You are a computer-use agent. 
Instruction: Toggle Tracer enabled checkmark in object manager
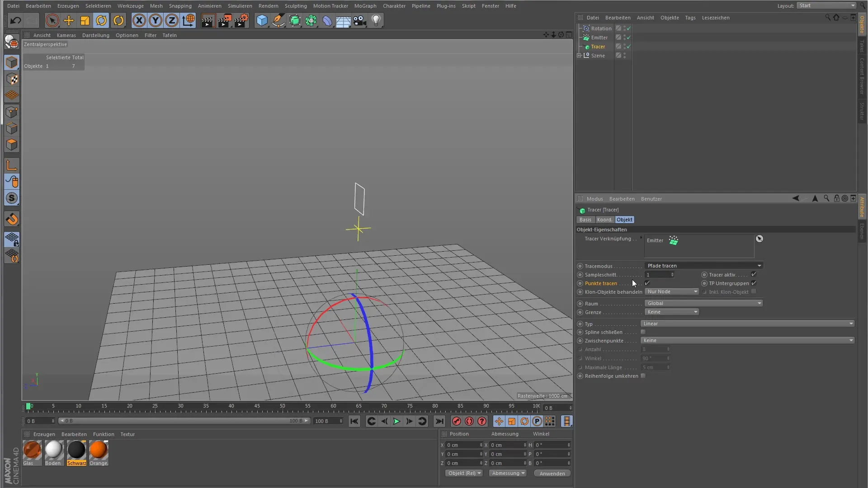(628, 47)
